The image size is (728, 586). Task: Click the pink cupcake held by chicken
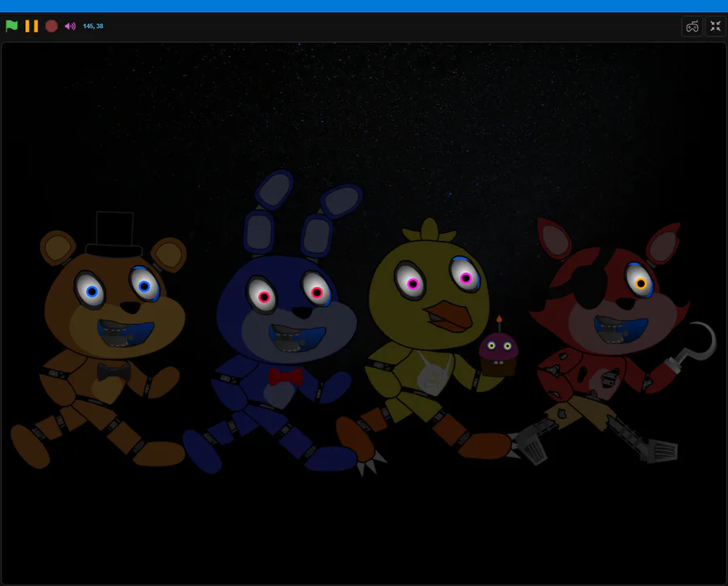pyautogui.click(x=498, y=347)
